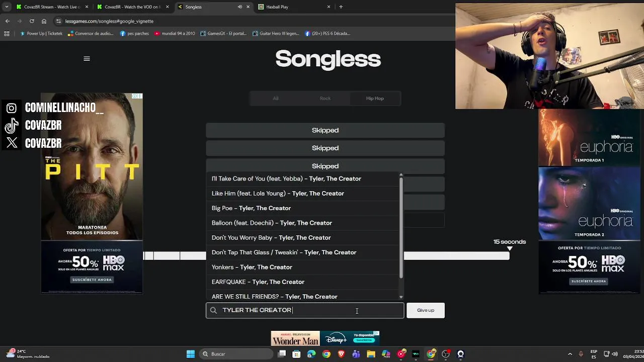Image resolution: width=644 pixels, height=362 pixels.
Task: Open Euphoria Temporada 2 ad
Action: (589, 204)
